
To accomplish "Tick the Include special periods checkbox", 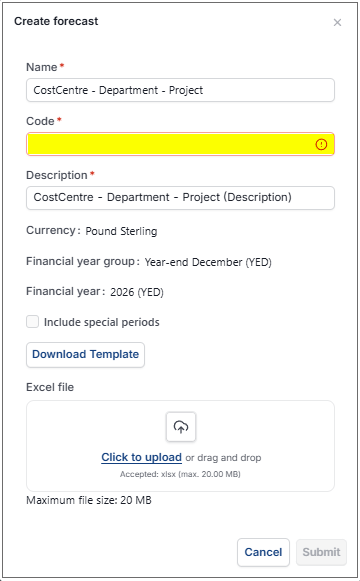I will coord(33,322).
